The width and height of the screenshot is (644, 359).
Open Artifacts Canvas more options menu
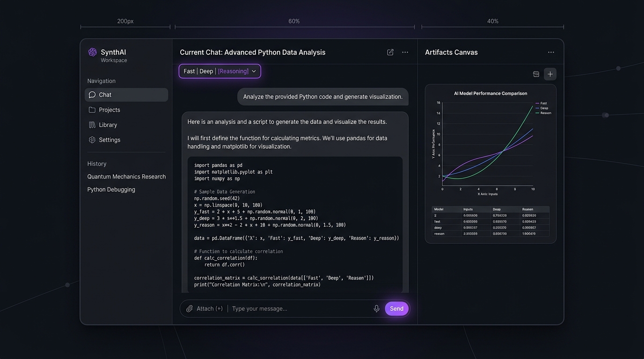551,52
